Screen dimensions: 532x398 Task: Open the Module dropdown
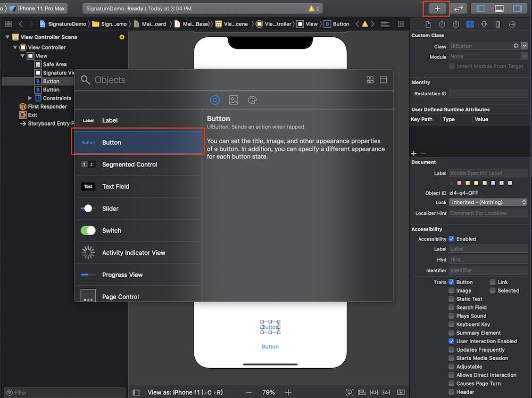click(x=524, y=56)
